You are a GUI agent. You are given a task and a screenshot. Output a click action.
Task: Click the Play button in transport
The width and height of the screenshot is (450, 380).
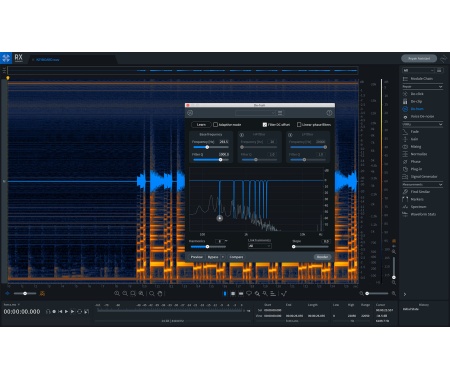[x=66, y=312]
